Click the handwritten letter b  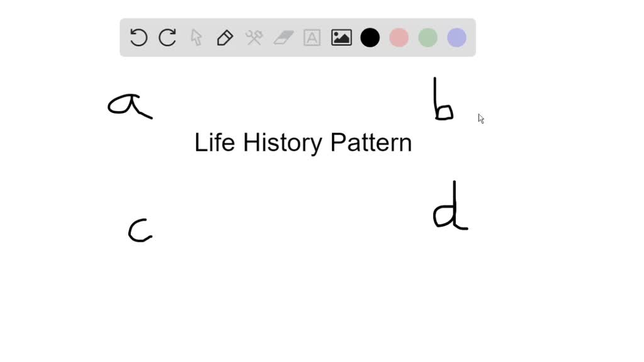pos(442,97)
